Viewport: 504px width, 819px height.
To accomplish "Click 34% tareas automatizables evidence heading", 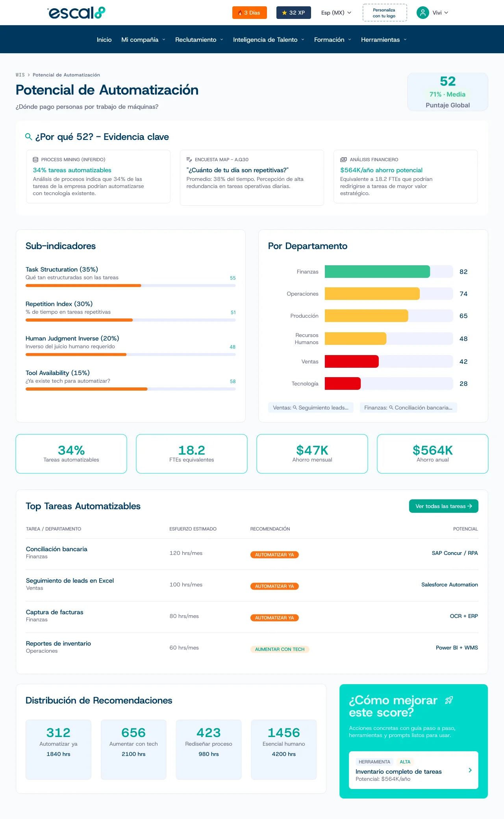I will [x=72, y=170].
